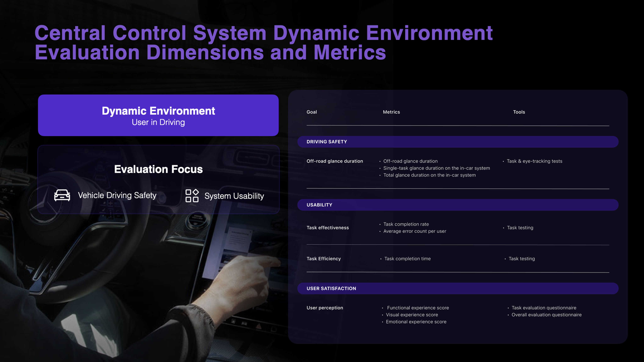Viewport: 644px width, 362px height.
Task: Click the System Usability grid icon
Action: [192, 195]
